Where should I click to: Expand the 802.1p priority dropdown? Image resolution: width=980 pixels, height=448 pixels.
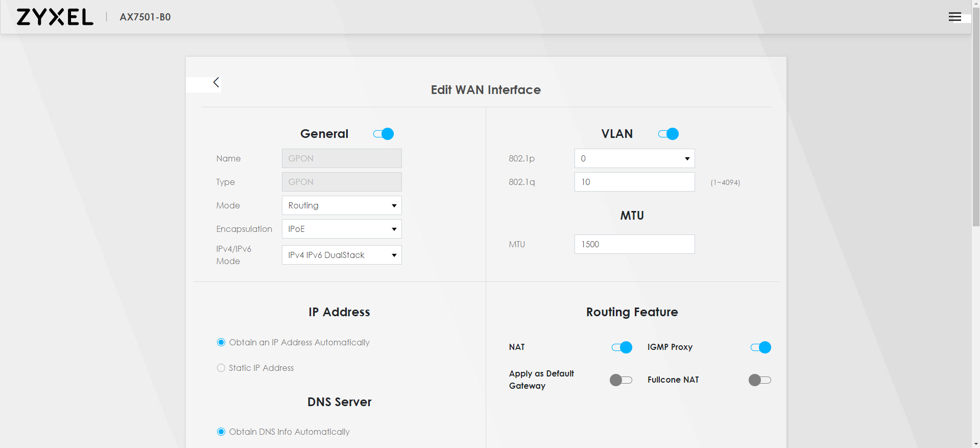[634, 158]
